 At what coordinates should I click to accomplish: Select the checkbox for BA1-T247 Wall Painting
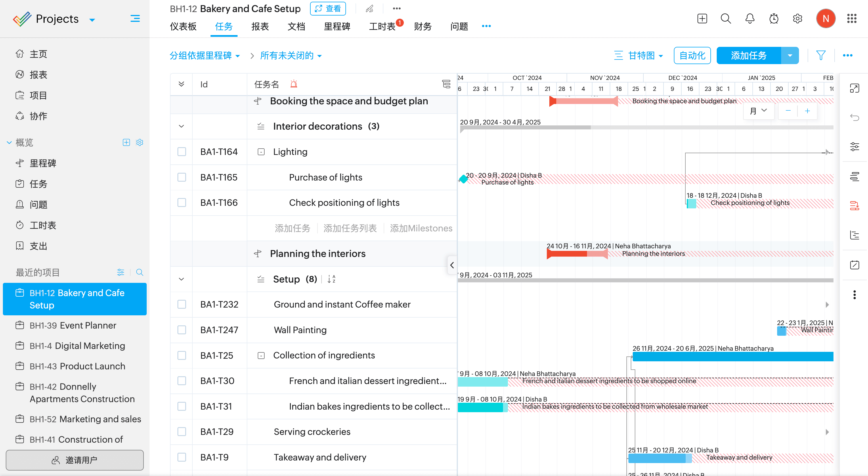tap(181, 330)
